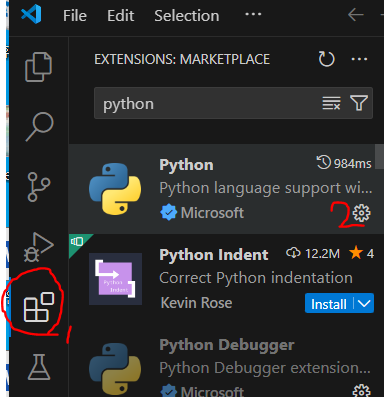The width and height of the screenshot is (384, 397).
Task: Click the star rating for Python Indent
Action: (361, 253)
